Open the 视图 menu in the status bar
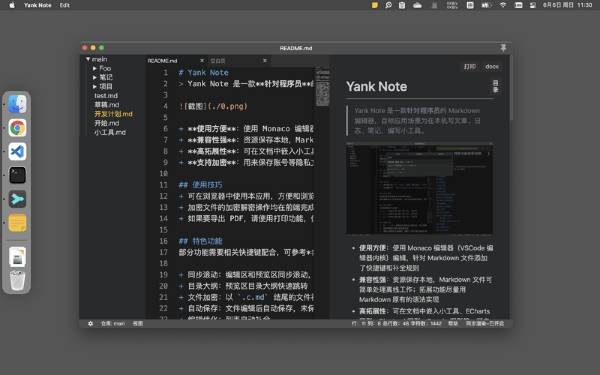Image resolution: width=600 pixels, height=375 pixels. pos(138,323)
